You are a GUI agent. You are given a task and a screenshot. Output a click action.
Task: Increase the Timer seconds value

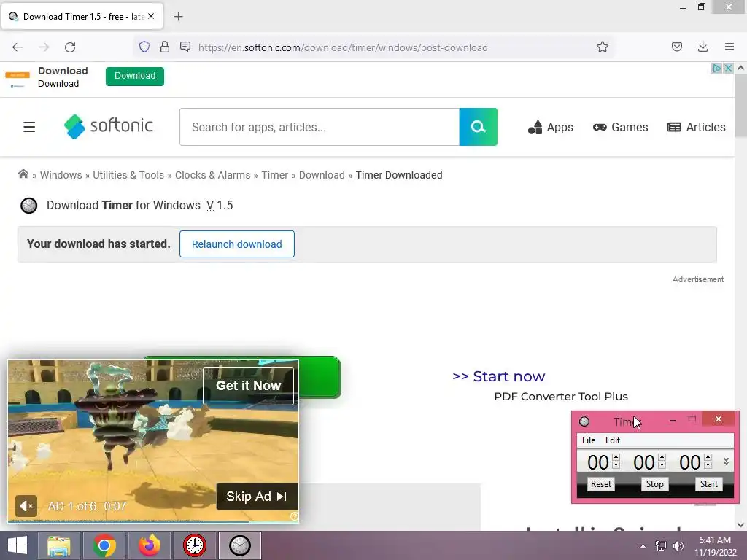[x=708, y=458]
